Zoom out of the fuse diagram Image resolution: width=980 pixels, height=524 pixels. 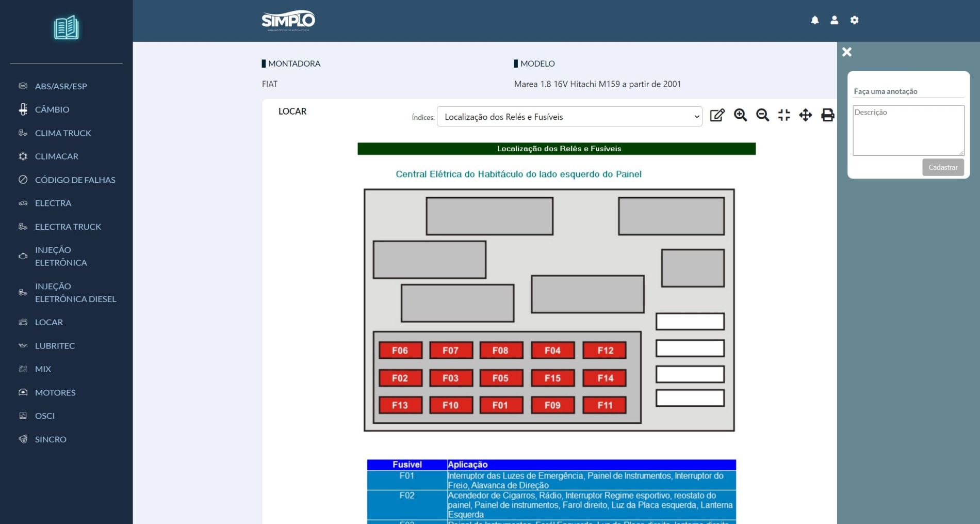(762, 115)
